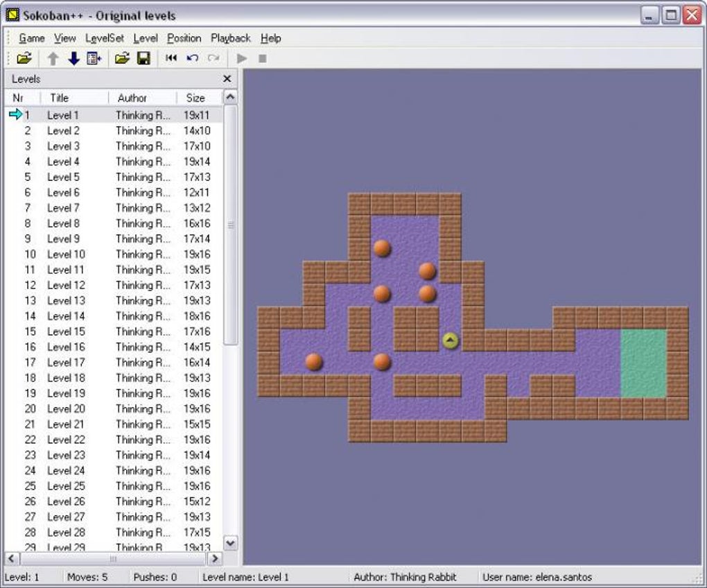
Task: Sort by Author column header
Action: 143,98
